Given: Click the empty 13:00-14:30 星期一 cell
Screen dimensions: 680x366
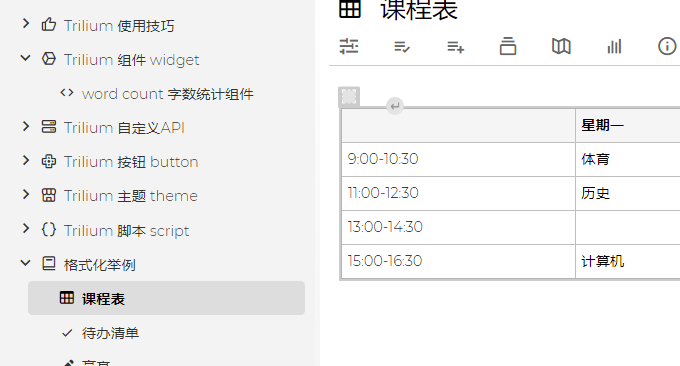Looking at the screenshot, I should click(x=628, y=227).
